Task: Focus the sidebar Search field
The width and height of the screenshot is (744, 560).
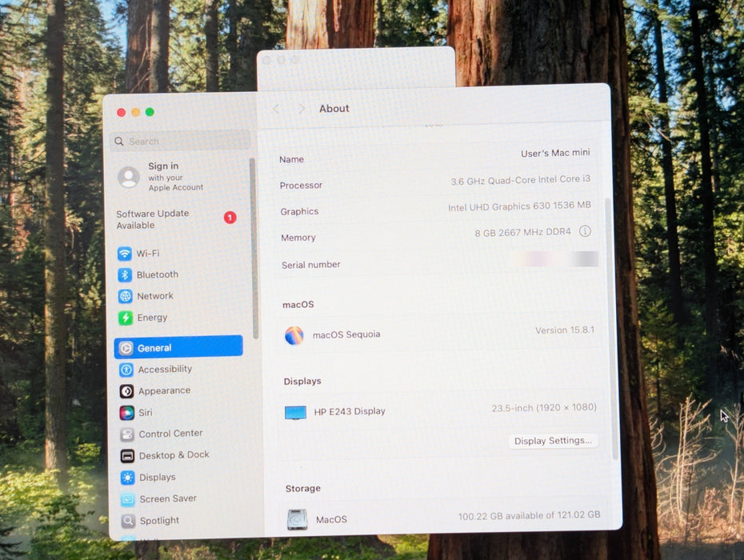Action: pyautogui.click(x=180, y=141)
